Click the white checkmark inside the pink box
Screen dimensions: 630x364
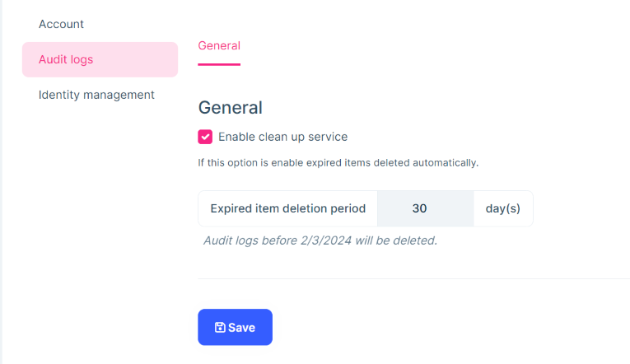tap(205, 137)
